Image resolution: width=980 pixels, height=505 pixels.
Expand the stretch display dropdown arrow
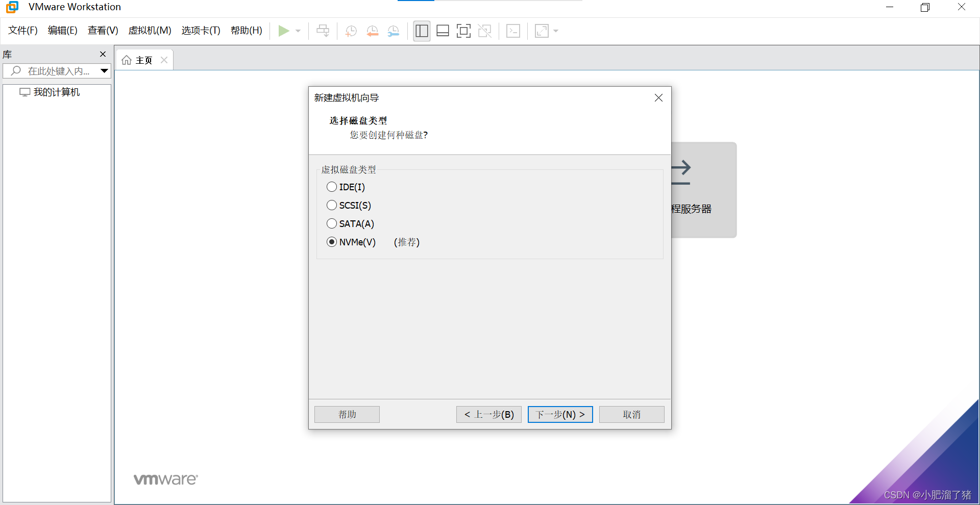(556, 31)
